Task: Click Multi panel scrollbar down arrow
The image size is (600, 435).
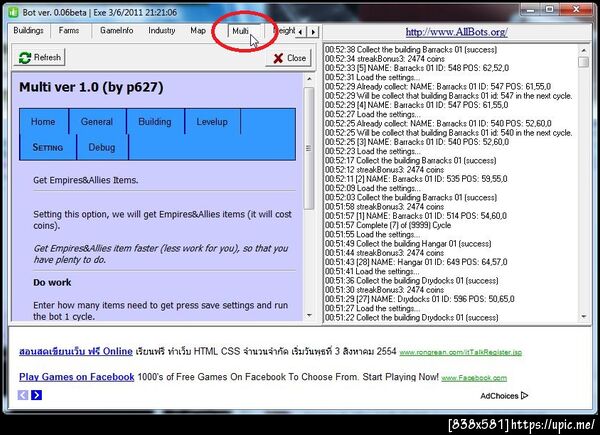Action: pyautogui.click(x=309, y=315)
